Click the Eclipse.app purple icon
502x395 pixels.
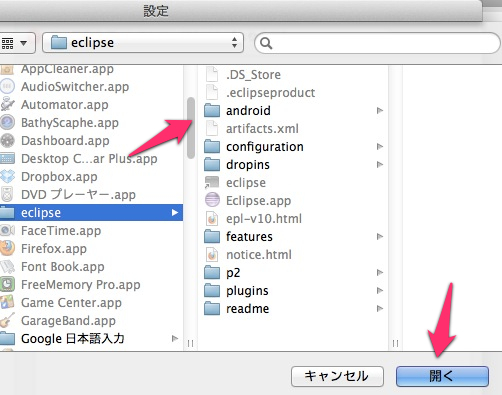pos(212,200)
